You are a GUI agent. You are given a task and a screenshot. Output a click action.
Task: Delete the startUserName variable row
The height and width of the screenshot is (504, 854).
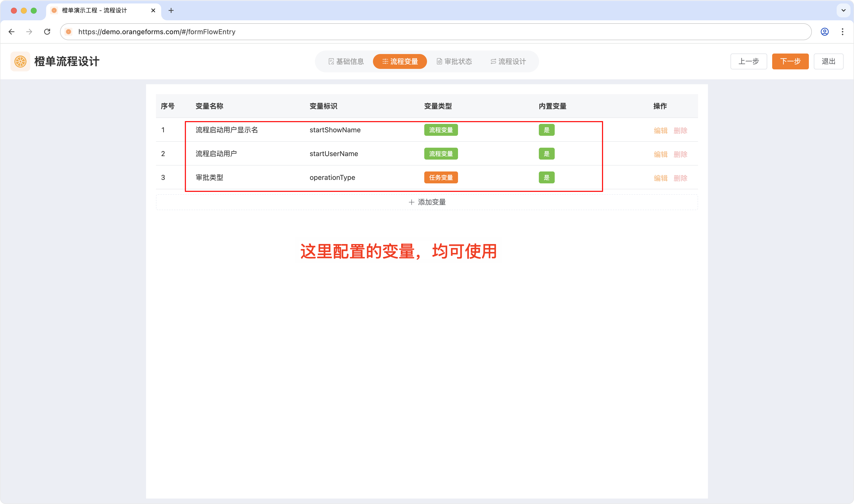coord(680,154)
